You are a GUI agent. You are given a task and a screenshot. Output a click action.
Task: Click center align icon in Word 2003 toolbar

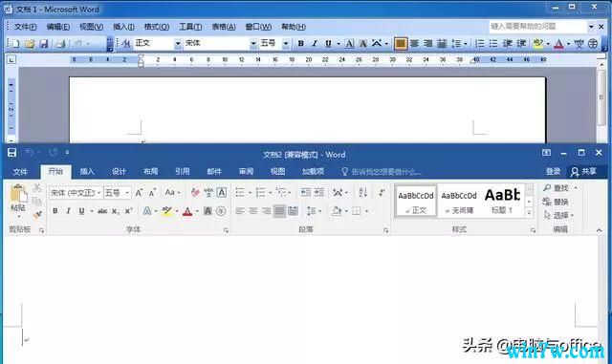point(414,44)
